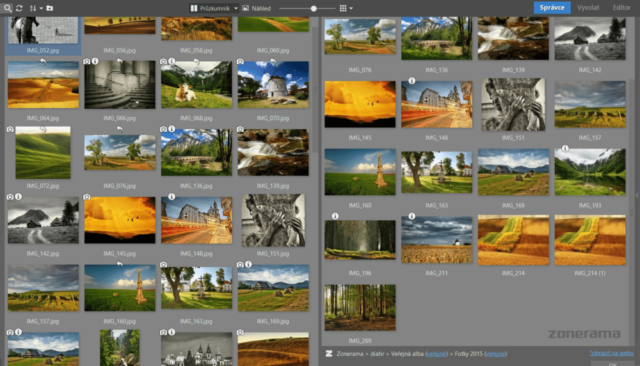This screenshot has height=366, width=640.
Task: Open the search magnifier tool
Action: point(7,8)
